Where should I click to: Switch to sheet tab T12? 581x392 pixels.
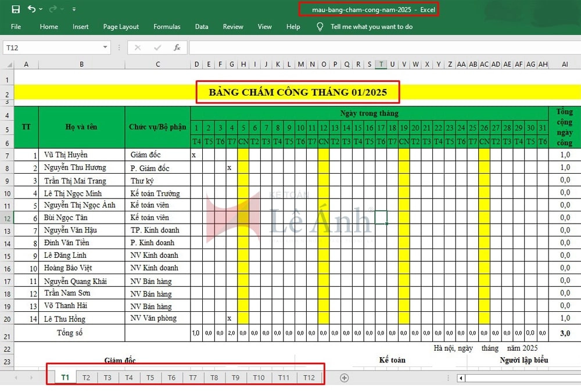pos(309,377)
